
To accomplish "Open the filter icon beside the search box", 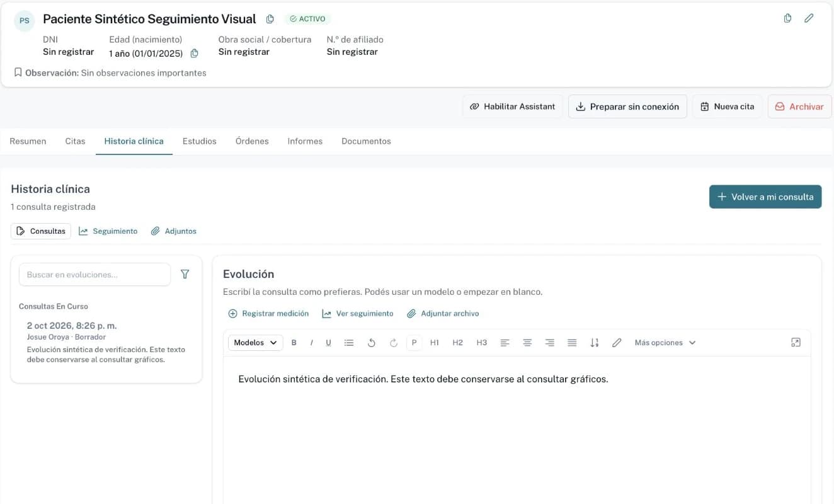I will (x=185, y=274).
